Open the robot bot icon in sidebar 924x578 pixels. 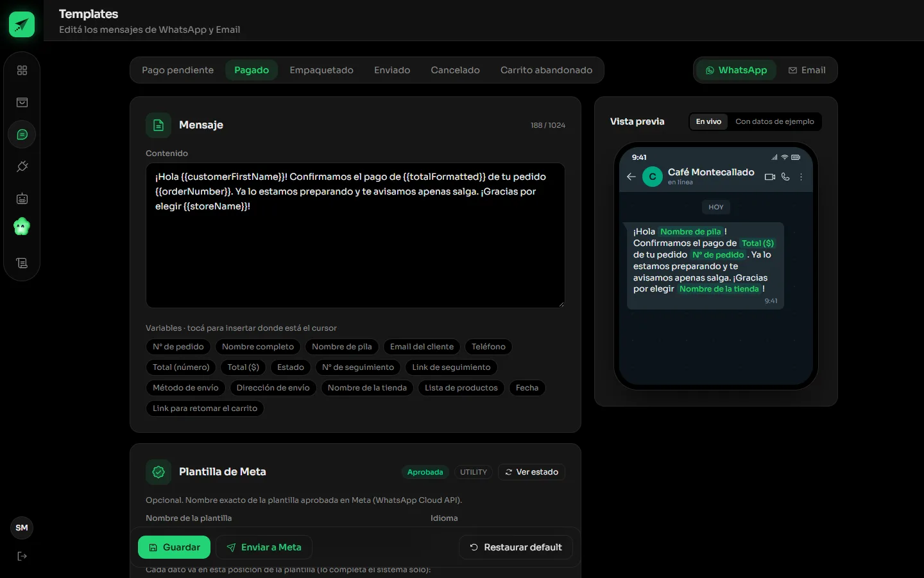click(x=22, y=198)
